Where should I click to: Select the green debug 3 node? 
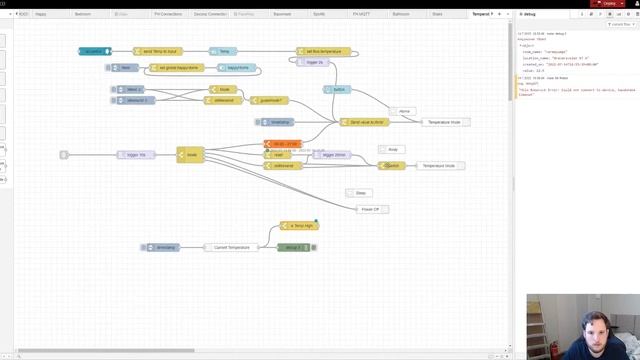[293, 247]
